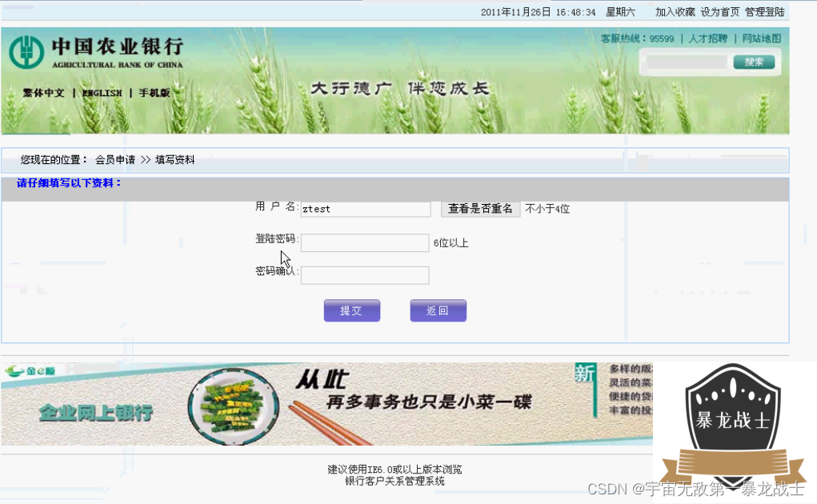Focus the 登陆密码 password field
This screenshot has width=817, height=504.
pyautogui.click(x=365, y=242)
